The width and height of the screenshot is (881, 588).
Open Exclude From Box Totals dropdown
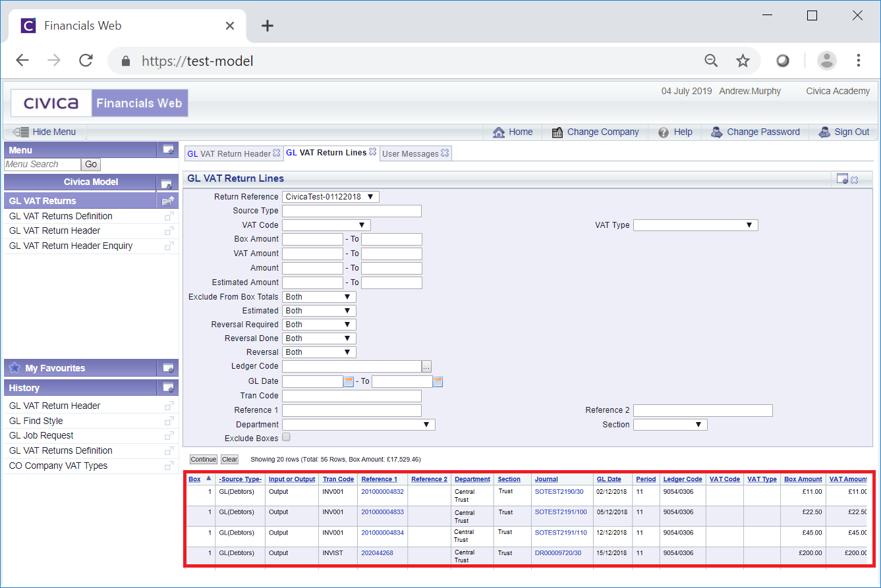click(319, 297)
